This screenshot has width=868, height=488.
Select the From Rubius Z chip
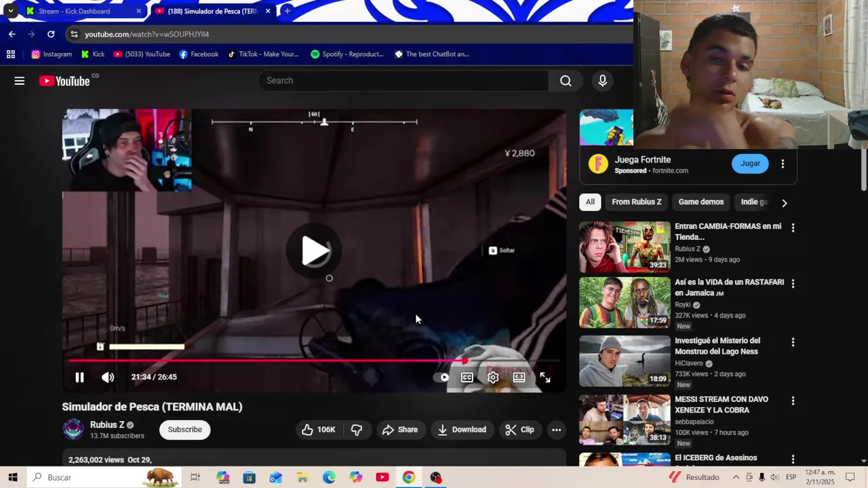(636, 202)
